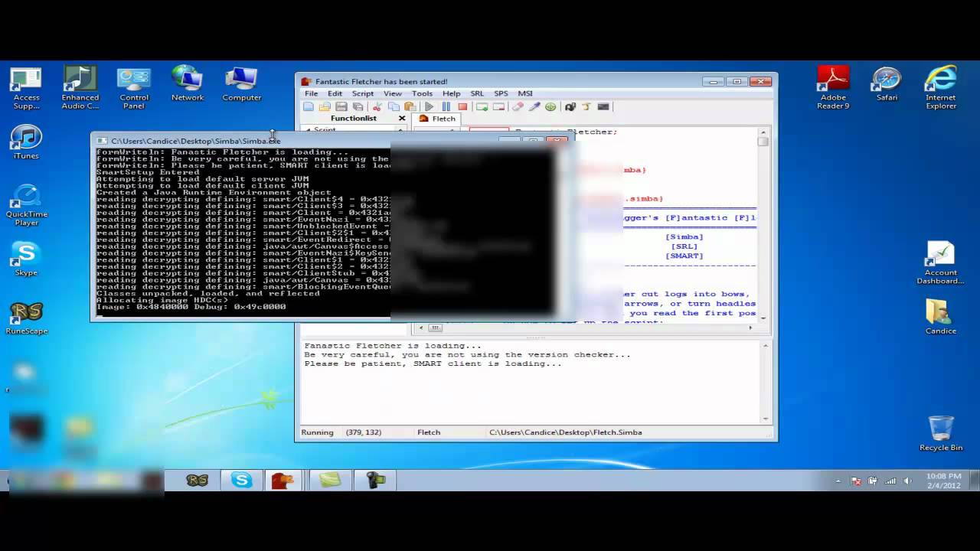The width and height of the screenshot is (980, 551).
Task: Open the Candice folder on desktop
Action: pos(940,317)
